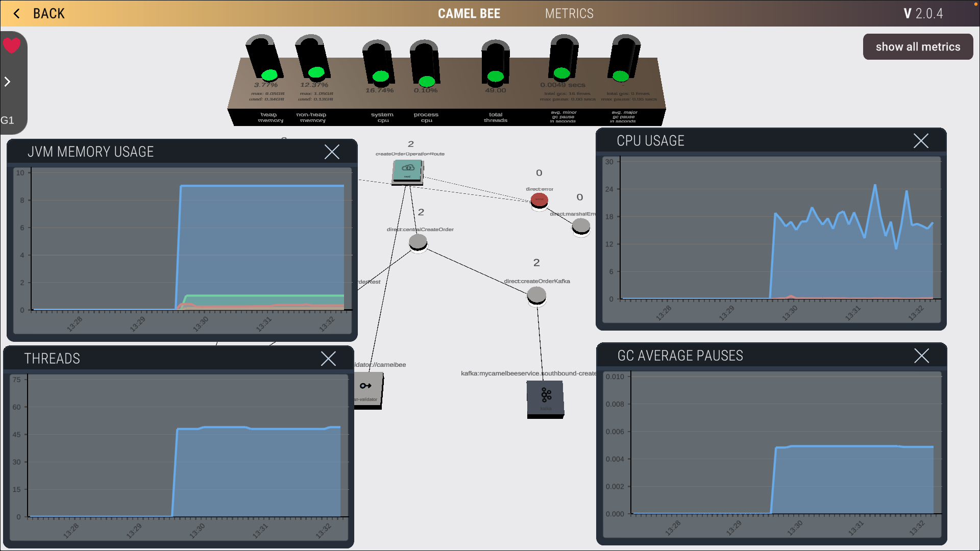This screenshot has width=980, height=551.
Task: Select the direct:createOrderKafka node
Action: (536, 295)
